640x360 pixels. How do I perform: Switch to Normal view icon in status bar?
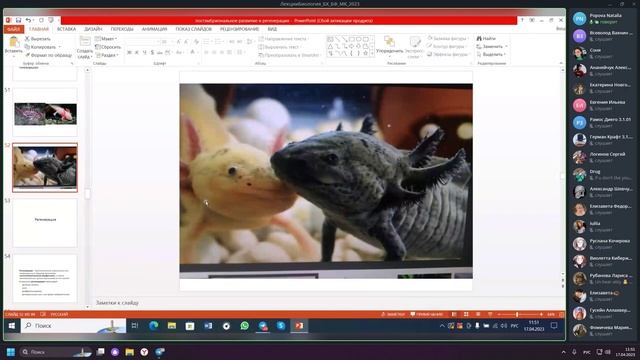click(x=454, y=314)
